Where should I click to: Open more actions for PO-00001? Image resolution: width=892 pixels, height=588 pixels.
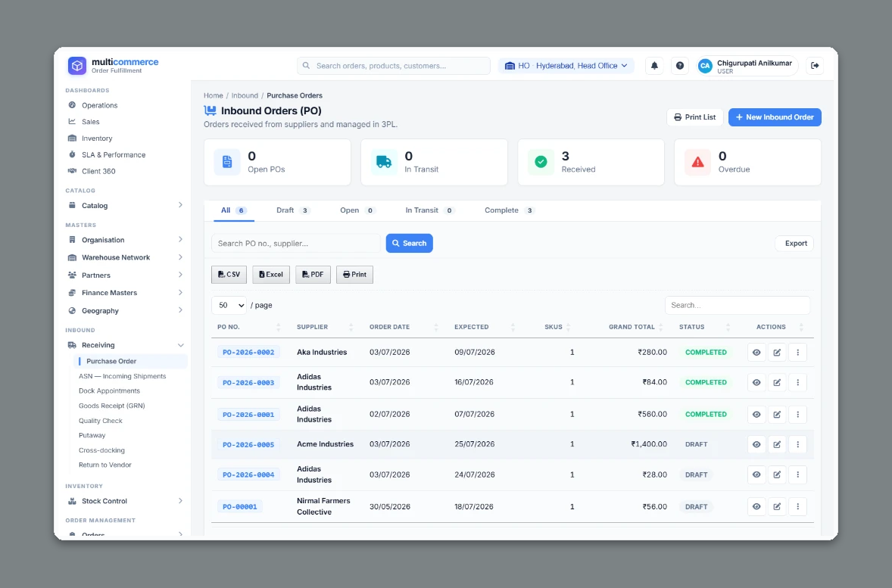(x=797, y=507)
